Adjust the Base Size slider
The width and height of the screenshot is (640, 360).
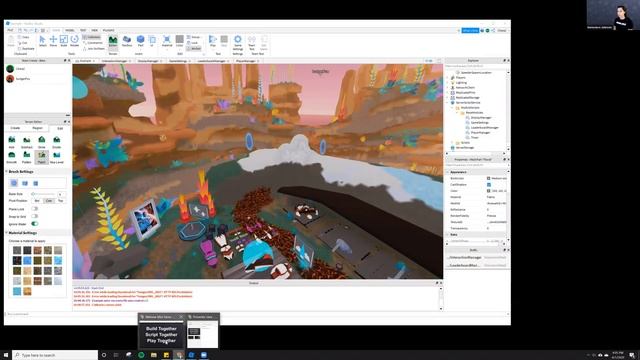click(x=43, y=194)
